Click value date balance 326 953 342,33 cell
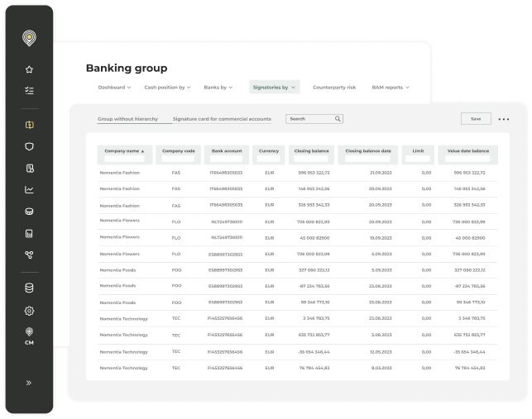This screenshot has width=532, height=419. tap(469, 205)
